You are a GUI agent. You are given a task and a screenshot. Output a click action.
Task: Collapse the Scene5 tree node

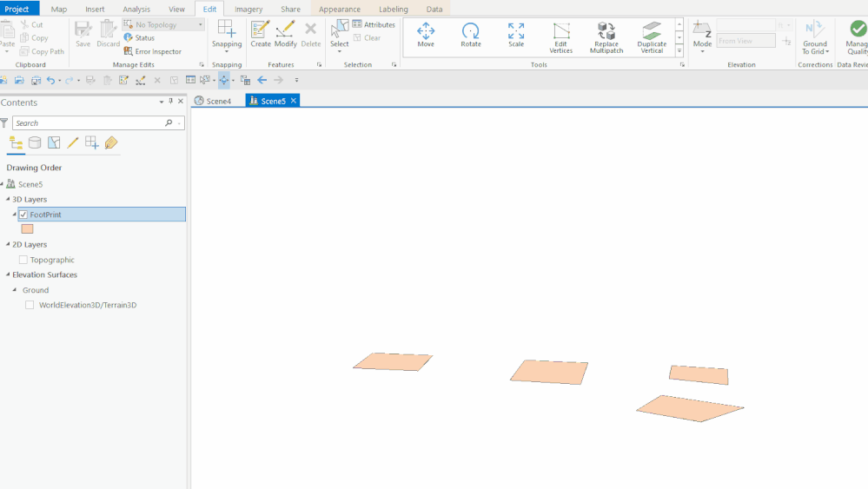[x=3, y=183]
